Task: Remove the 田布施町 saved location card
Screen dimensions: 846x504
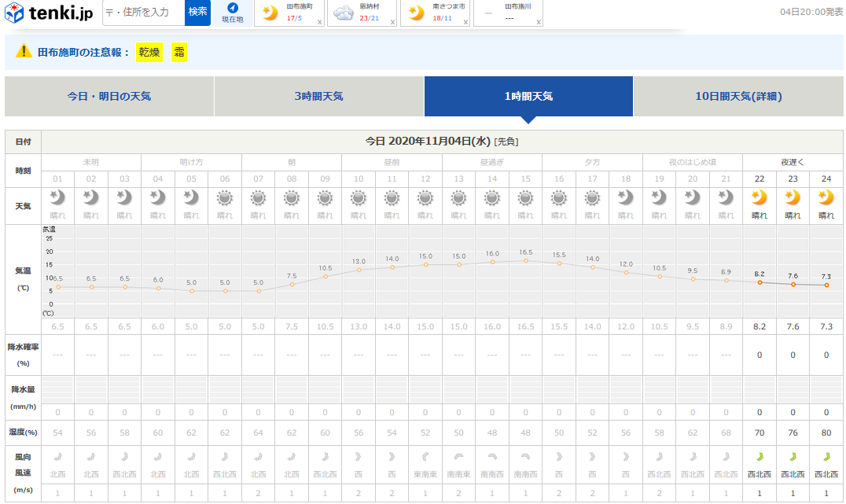Action: (x=319, y=22)
